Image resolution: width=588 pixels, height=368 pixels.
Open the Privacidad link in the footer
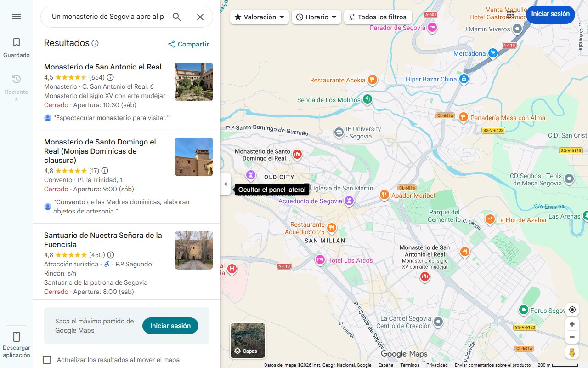click(x=437, y=364)
